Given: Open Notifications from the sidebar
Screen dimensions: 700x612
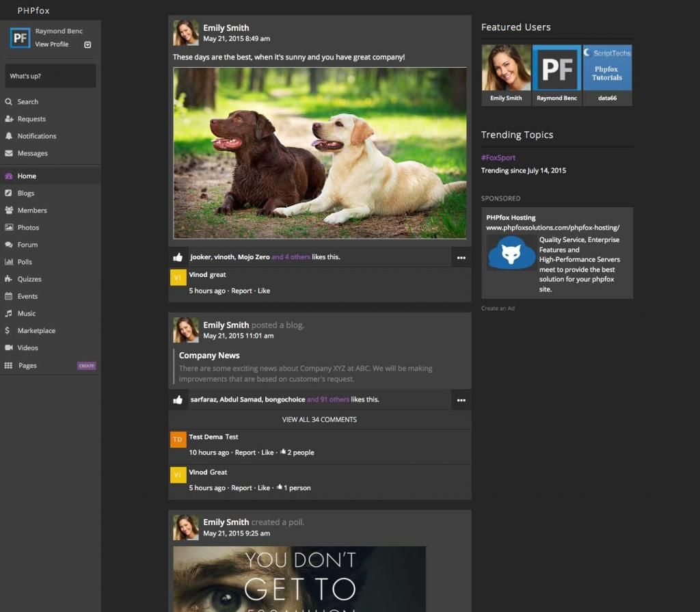Looking at the screenshot, I should [x=10, y=135].
